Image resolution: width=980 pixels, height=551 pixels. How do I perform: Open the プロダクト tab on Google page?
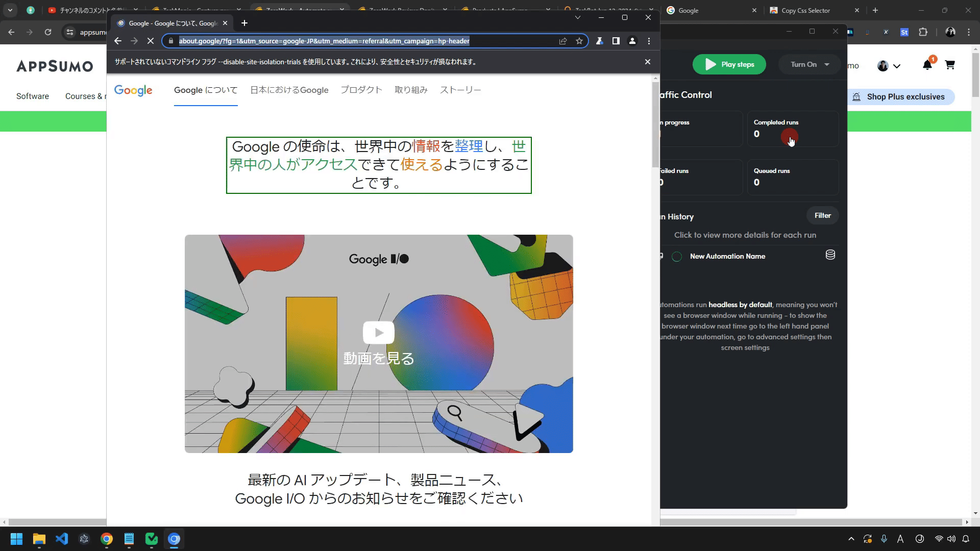361,90
